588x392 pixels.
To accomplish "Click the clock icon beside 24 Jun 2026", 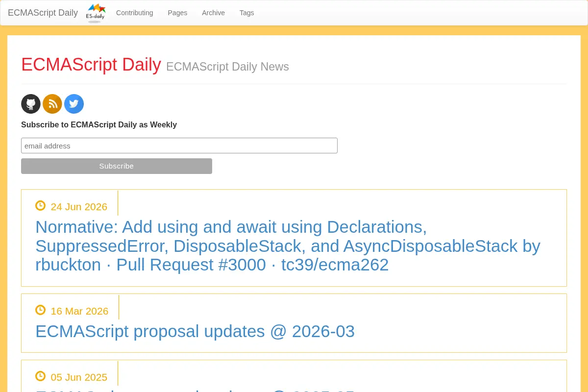I will (x=40, y=206).
